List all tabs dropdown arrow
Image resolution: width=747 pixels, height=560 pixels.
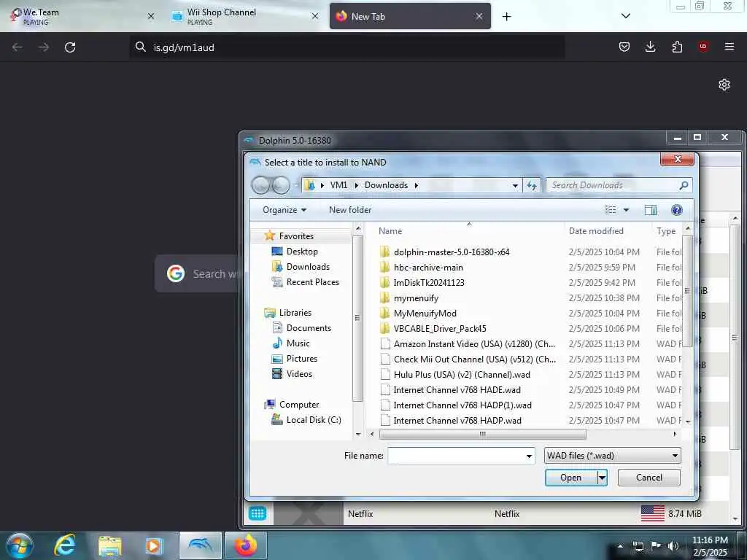(626, 16)
